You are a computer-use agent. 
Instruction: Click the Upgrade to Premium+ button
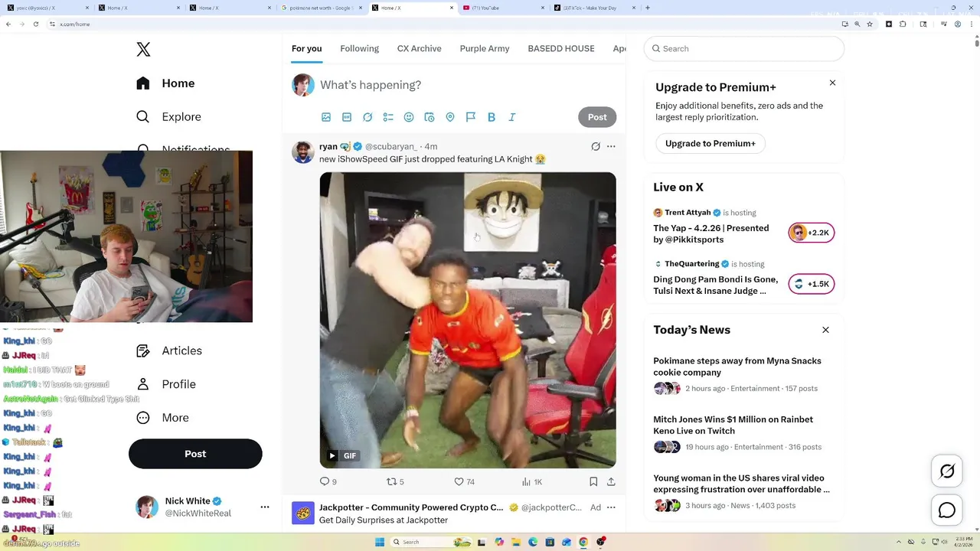coord(710,143)
